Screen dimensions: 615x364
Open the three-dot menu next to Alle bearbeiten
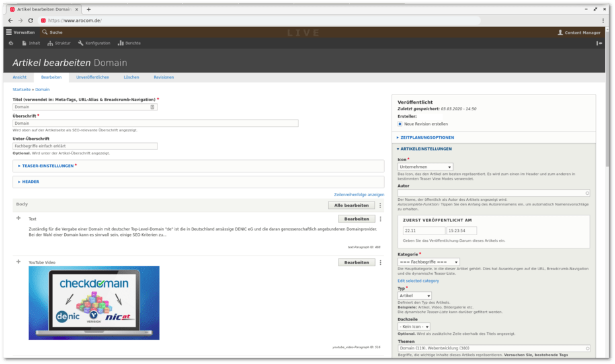tap(380, 205)
